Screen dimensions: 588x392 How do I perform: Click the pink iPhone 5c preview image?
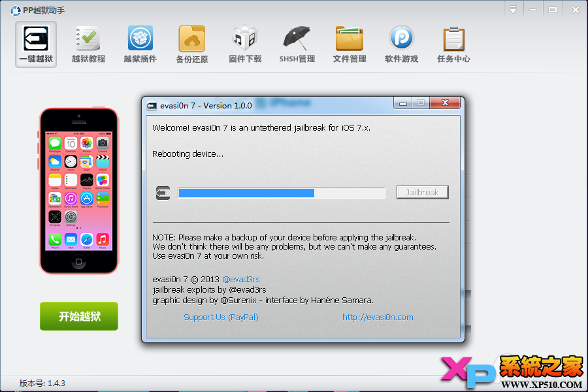click(79, 191)
